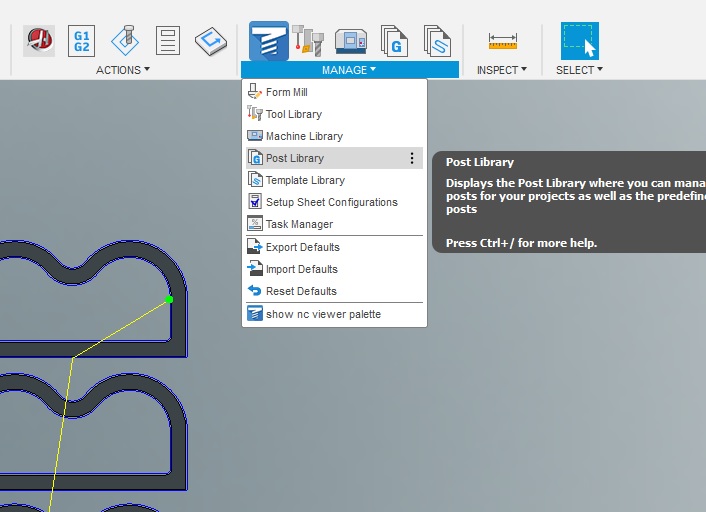Open Machine Library from the toolbar icon
The height and width of the screenshot is (512, 706).
[x=351, y=41]
